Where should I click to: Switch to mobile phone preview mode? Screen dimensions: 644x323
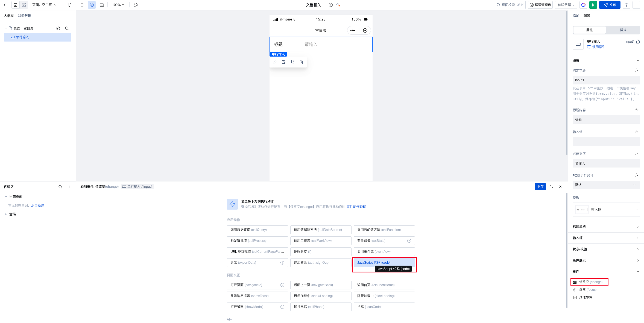click(82, 5)
